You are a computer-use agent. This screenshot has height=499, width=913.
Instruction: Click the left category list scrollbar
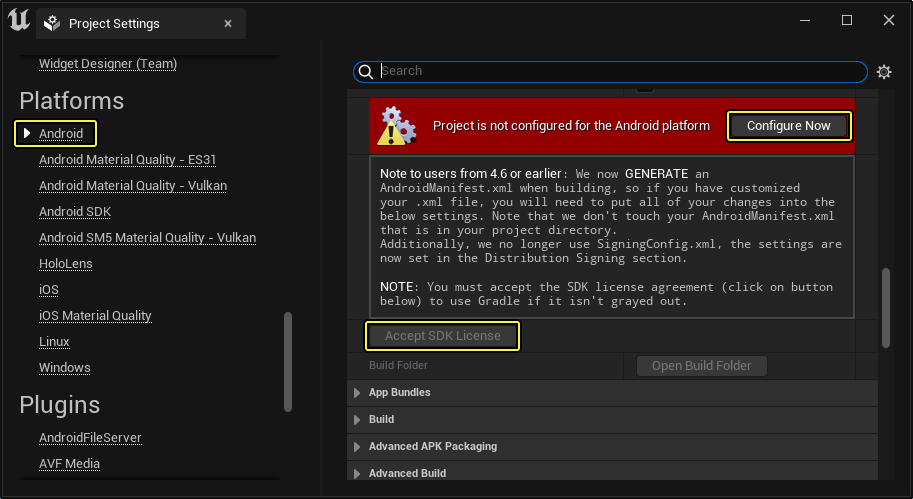288,362
